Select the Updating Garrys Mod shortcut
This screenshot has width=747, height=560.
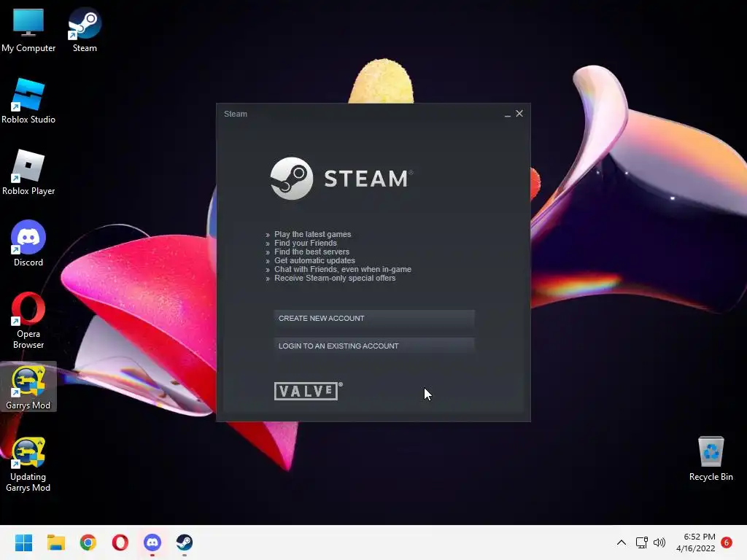pos(28,464)
